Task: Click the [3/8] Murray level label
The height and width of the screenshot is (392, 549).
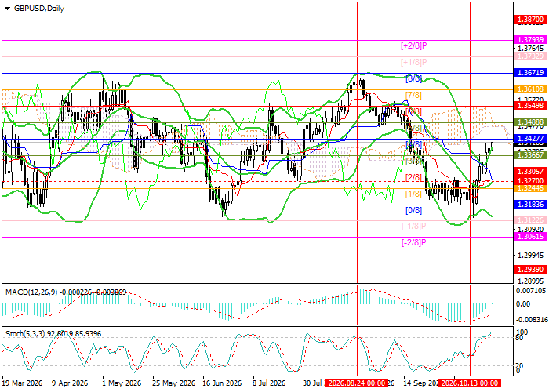Action: pyautogui.click(x=413, y=161)
